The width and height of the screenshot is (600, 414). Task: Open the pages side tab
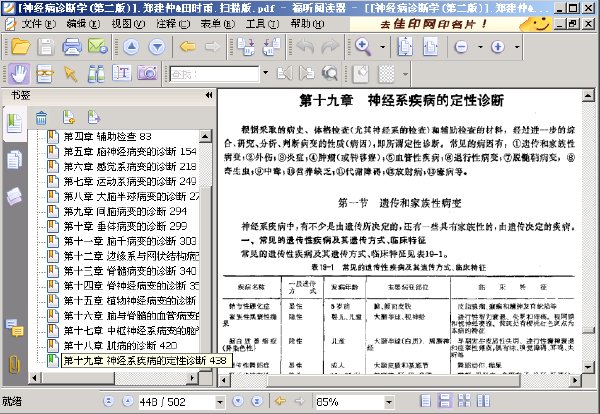tap(14, 160)
